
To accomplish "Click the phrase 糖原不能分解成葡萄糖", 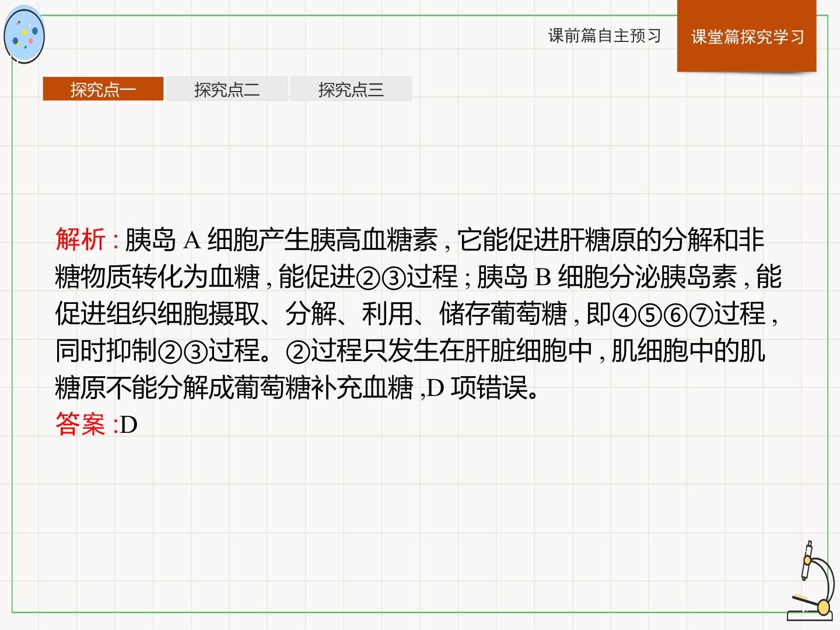I will pyautogui.click(x=183, y=387).
